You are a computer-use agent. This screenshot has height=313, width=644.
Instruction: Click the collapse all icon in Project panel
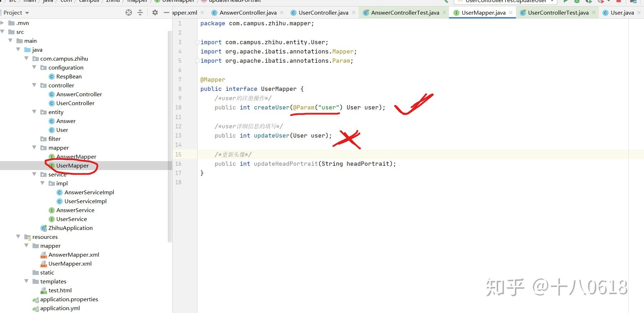pos(140,12)
